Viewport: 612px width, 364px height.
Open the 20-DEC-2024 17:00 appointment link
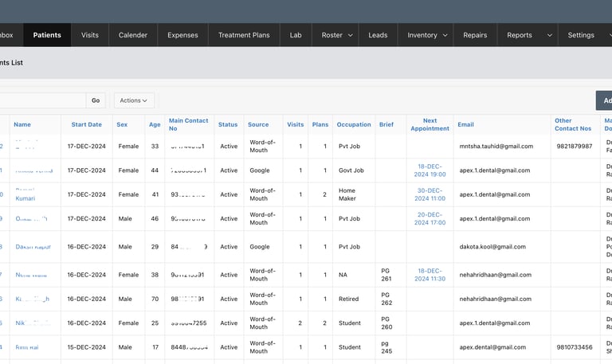tap(430, 218)
